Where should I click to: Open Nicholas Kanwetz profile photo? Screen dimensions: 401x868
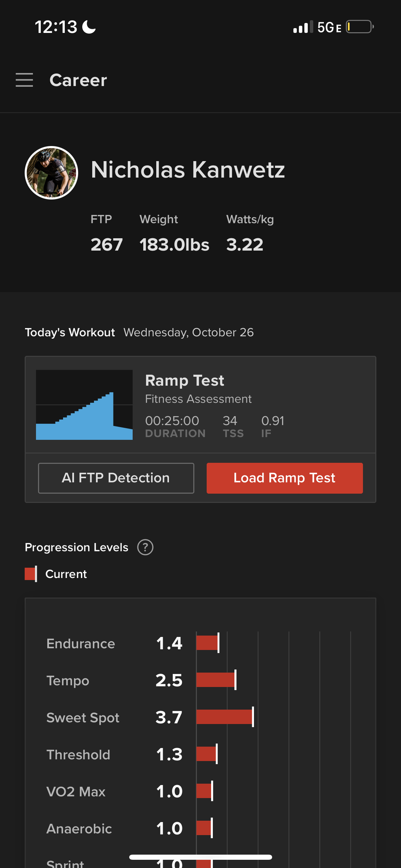point(51,173)
